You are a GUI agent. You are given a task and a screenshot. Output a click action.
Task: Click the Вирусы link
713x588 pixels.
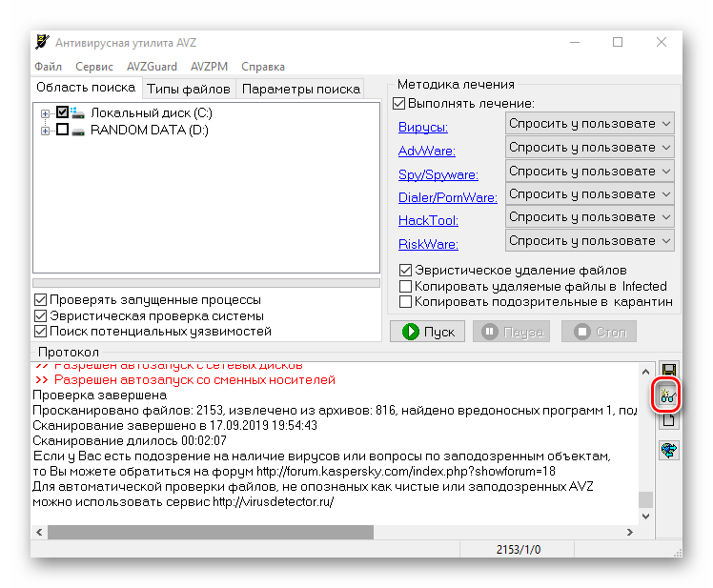coord(423,128)
